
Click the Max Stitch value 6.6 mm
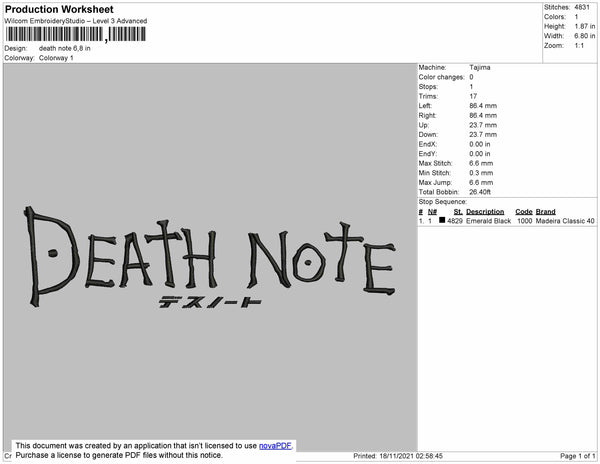481,163
